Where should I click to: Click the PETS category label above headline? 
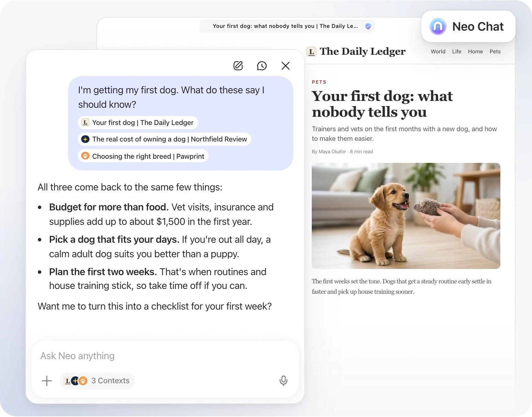(319, 82)
